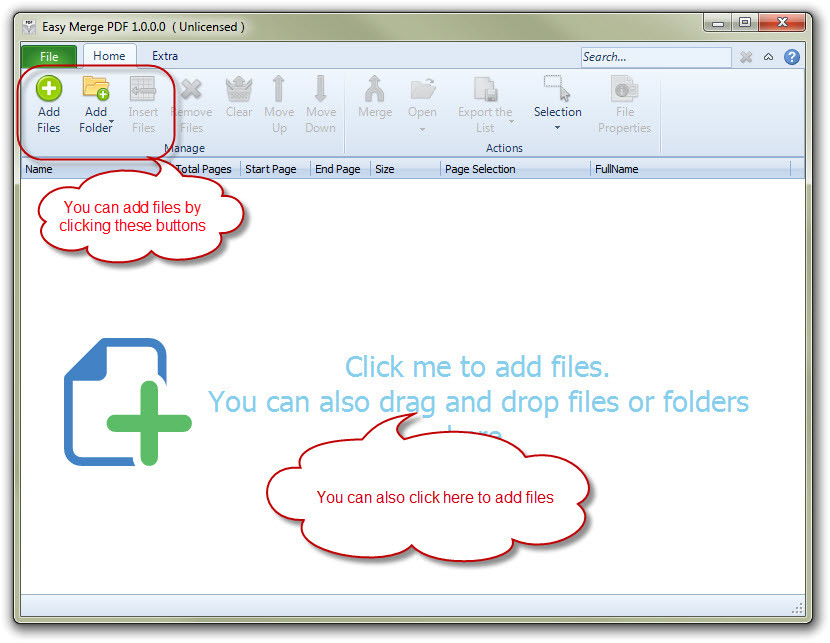The height and width of the screenshot is (643, 830).
Task: Open the File menu tab
Action: 49,57
